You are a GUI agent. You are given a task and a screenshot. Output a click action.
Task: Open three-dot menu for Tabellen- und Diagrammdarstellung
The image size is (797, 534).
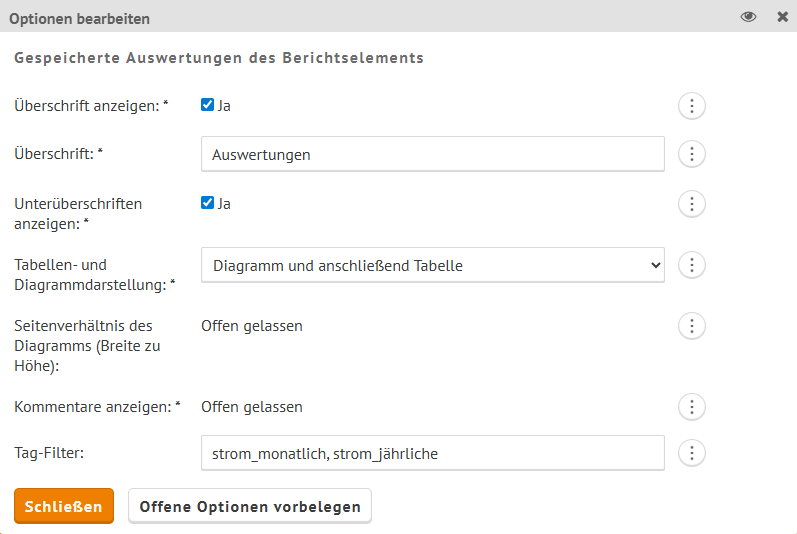[x=692, y=265]
